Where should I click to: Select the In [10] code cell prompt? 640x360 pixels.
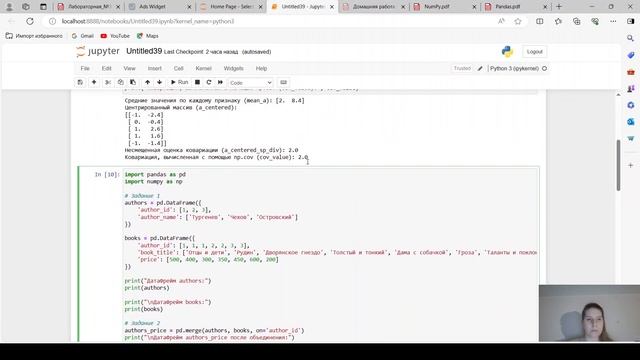[107, 174]
